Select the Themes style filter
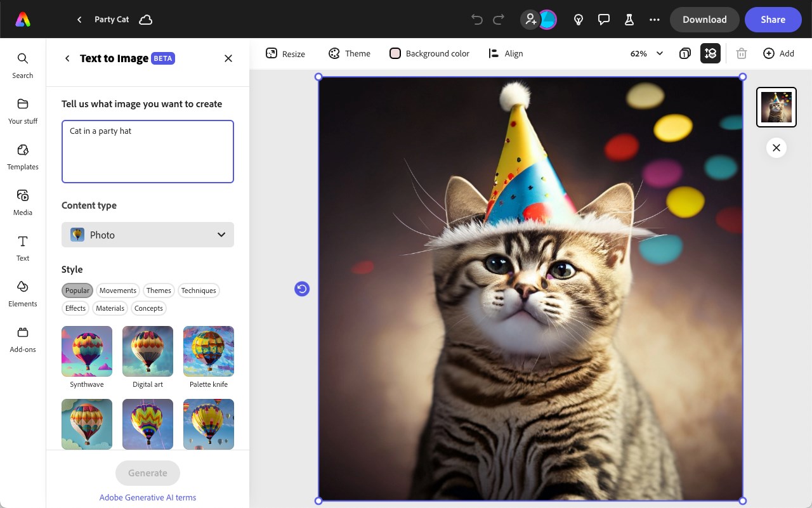The image size is (812, 508). (x=159, y=290)
